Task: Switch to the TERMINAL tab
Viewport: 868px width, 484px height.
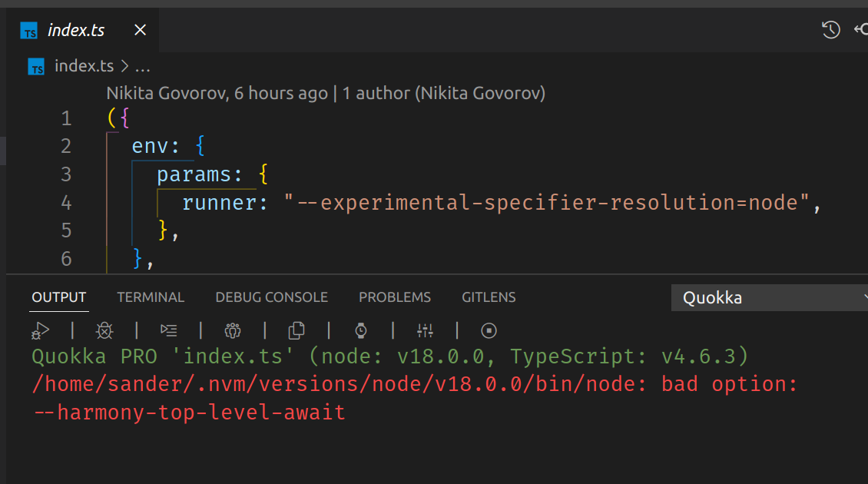Action: click(151, 297)
